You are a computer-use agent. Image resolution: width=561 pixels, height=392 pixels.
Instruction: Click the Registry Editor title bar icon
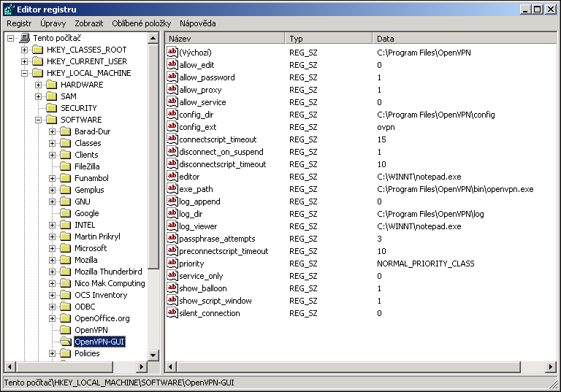click(x=9, y=9)
